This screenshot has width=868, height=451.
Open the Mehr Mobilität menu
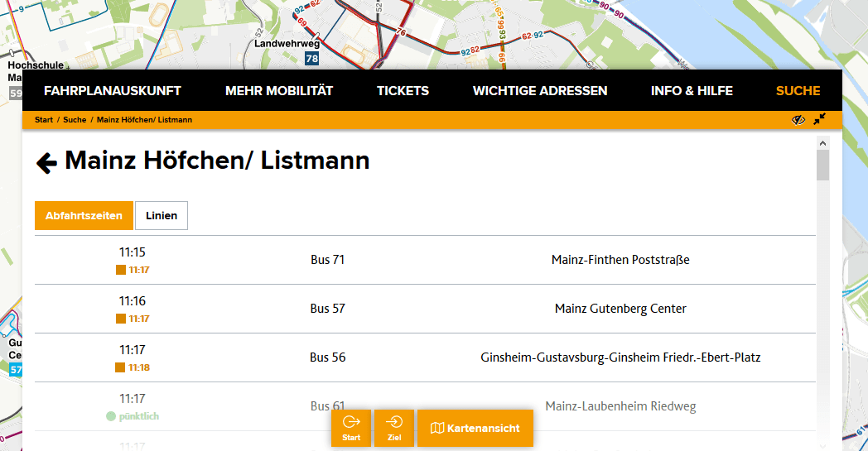(279, 91)
